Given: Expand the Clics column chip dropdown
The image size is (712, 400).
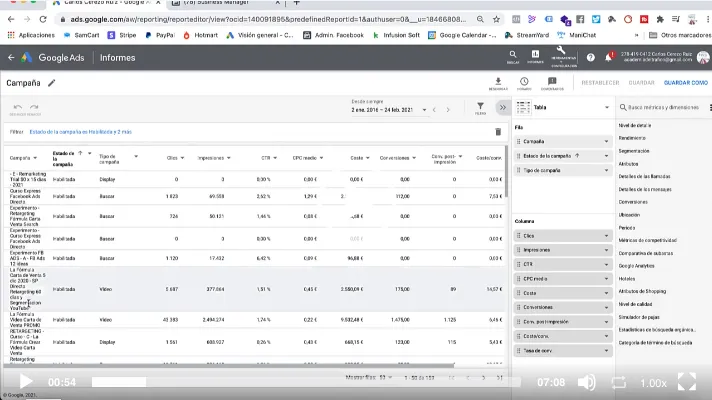Looking at the screenshot, I should pyautogui.click(x=606, y=236).
